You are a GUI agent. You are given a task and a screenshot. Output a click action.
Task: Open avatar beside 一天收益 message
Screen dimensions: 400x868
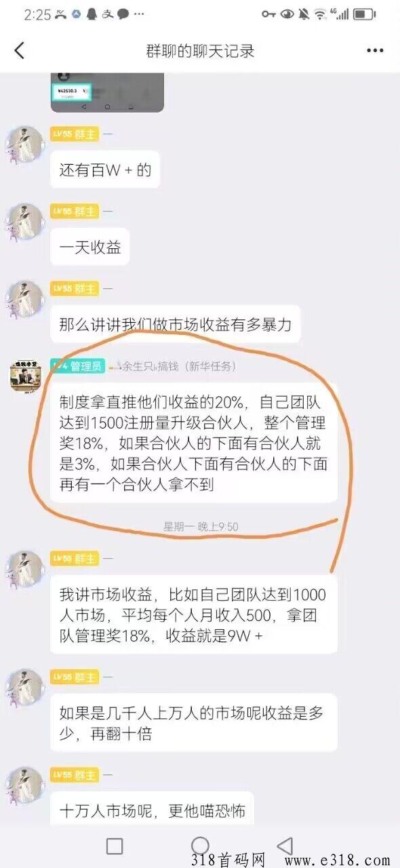tap(25, 223)
